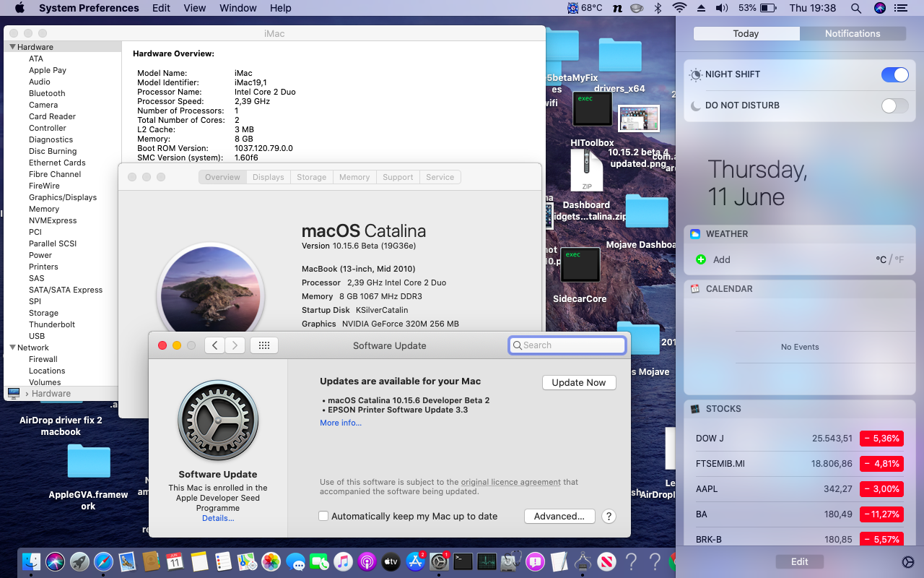Open Safari compass icon in Dock
This screenshot has height=578, width=924.
[103, 561]
